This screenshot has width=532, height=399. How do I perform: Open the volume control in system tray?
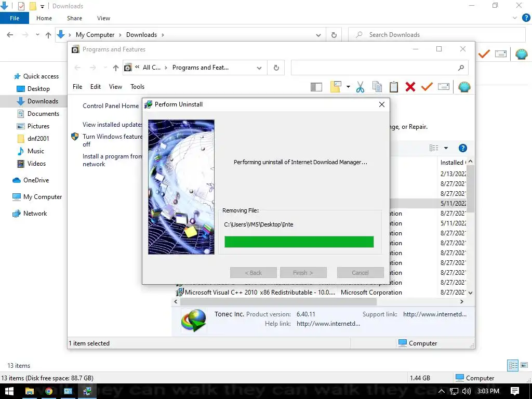point(466,391)
